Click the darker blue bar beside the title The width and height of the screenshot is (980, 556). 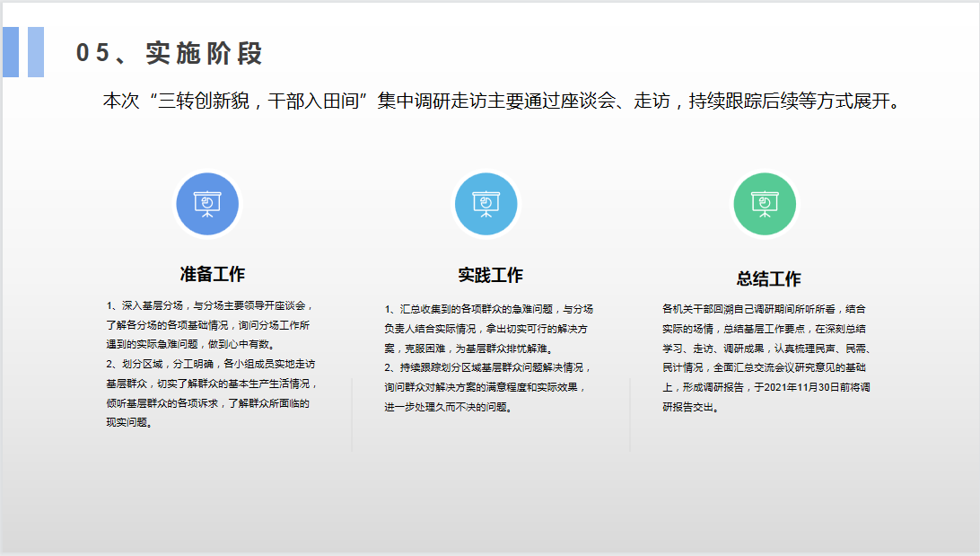pos(10,51)
